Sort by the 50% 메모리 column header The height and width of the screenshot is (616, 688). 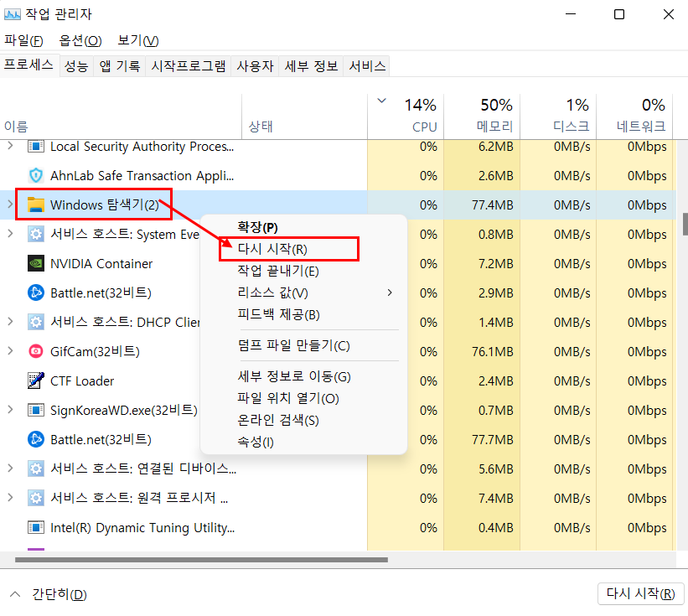tap(482, 116)
